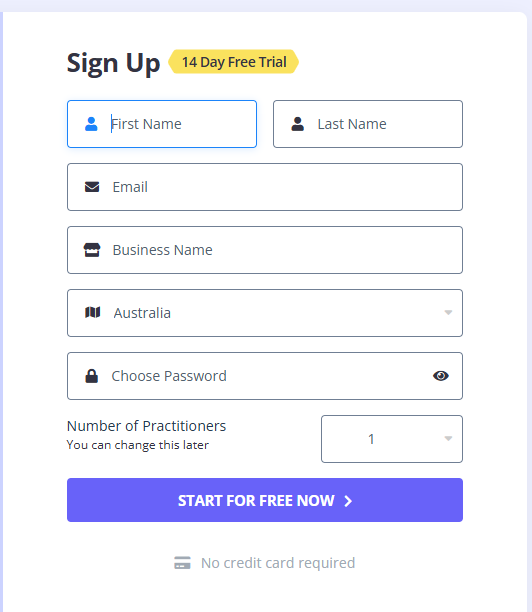
Task: Focus the Email input field
Action: coord(265,187)
